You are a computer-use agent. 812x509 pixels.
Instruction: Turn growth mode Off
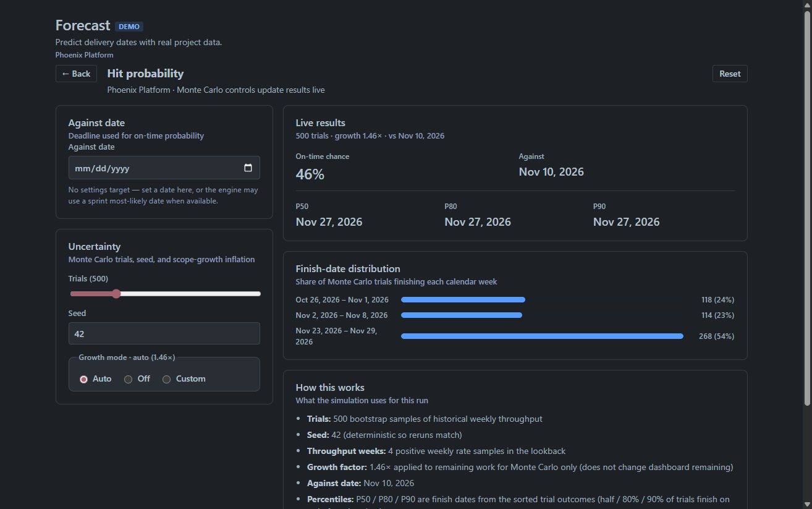[x=128, y=379]
